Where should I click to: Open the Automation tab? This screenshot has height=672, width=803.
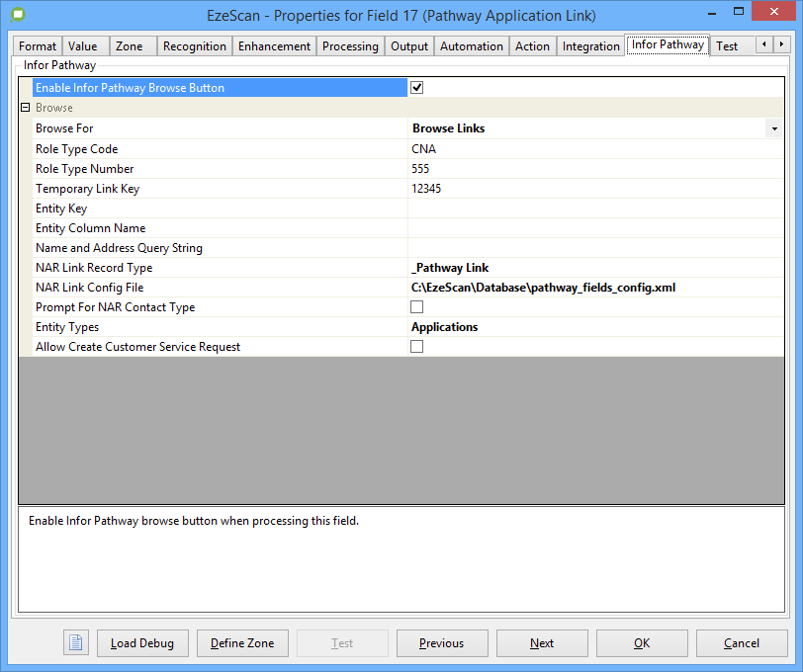click(471, 46)
